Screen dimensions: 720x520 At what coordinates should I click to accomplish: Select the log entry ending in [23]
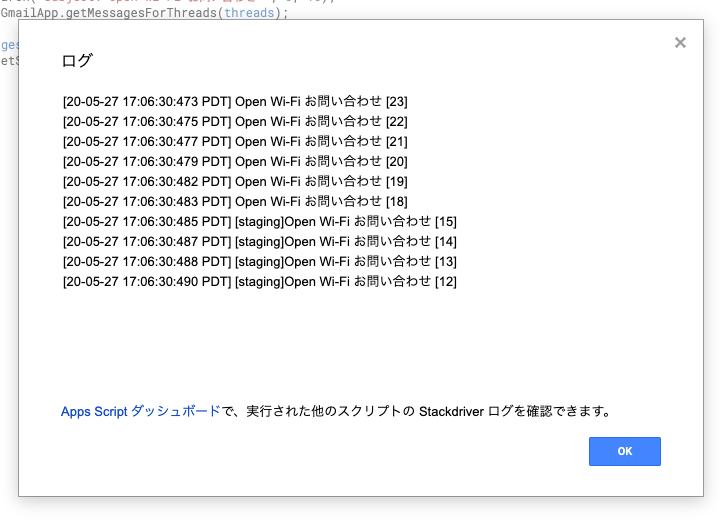(x=235, y=102)
